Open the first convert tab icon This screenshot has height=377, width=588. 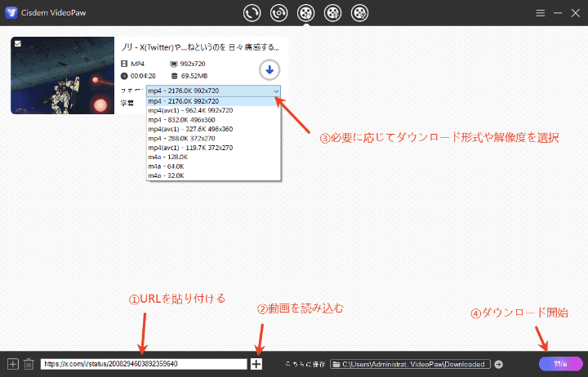253,13
